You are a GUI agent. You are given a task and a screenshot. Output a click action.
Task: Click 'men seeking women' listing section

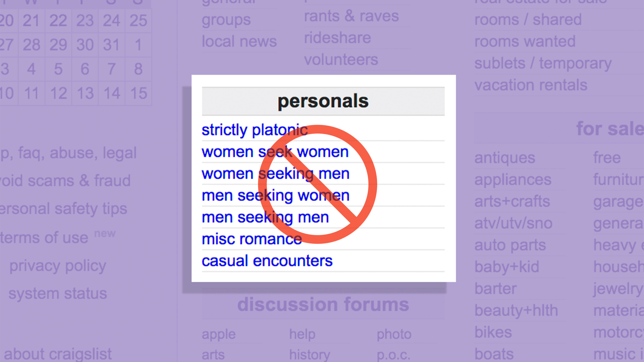pyautogui.click(x=276, y=195)
